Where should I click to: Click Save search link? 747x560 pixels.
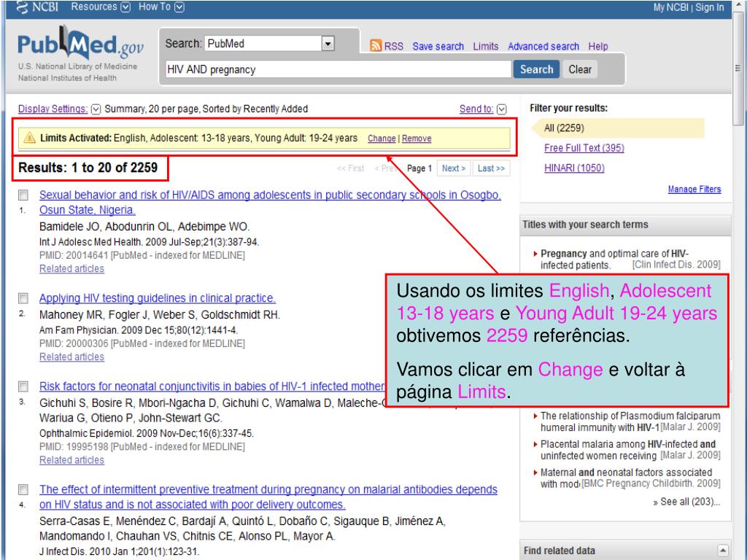pyautogui.click(x=438, y=46)
